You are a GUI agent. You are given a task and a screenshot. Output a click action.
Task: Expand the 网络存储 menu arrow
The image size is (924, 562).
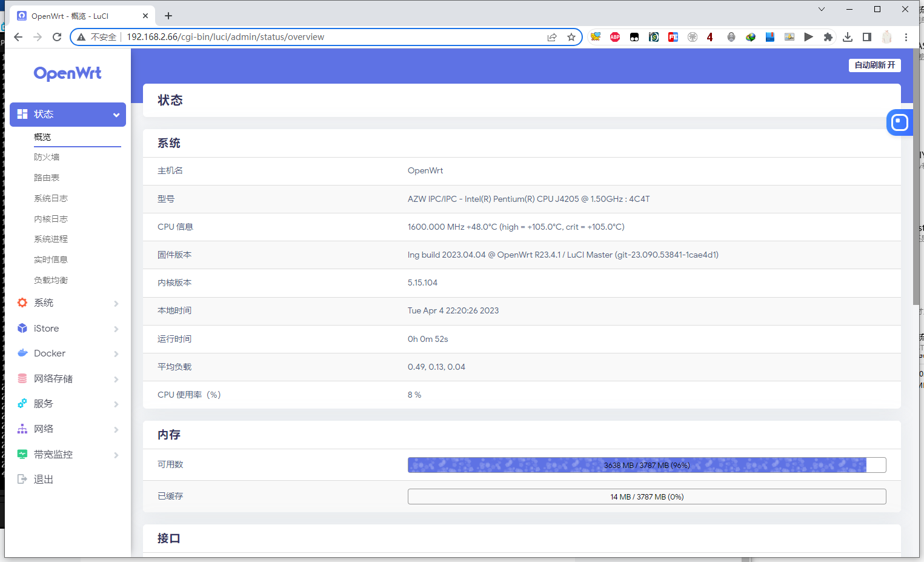pyautogui.click(x=116, y=379)
